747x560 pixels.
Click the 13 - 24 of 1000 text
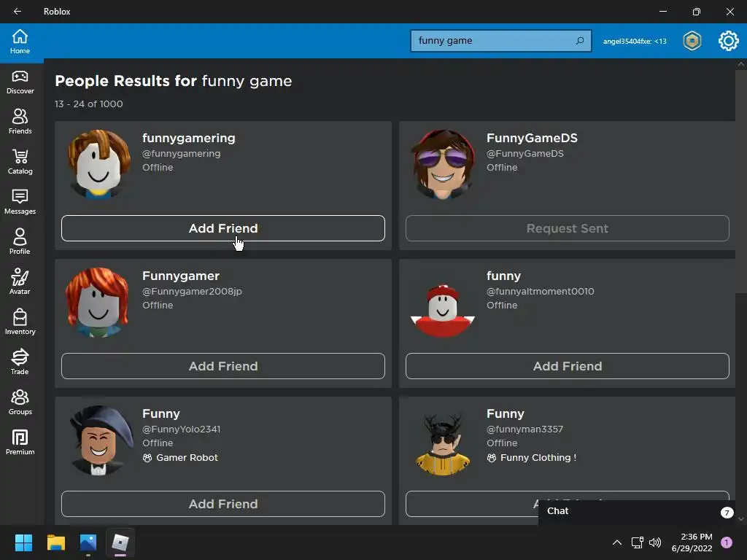click(88, 104)
